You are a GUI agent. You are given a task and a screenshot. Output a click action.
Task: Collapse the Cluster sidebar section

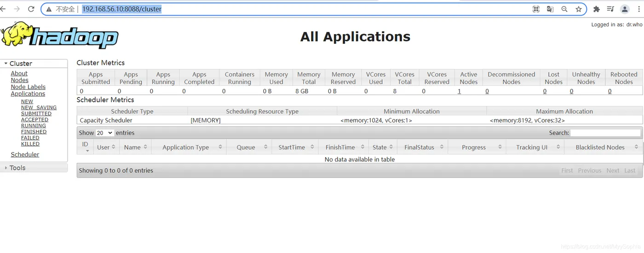(34, 64)
